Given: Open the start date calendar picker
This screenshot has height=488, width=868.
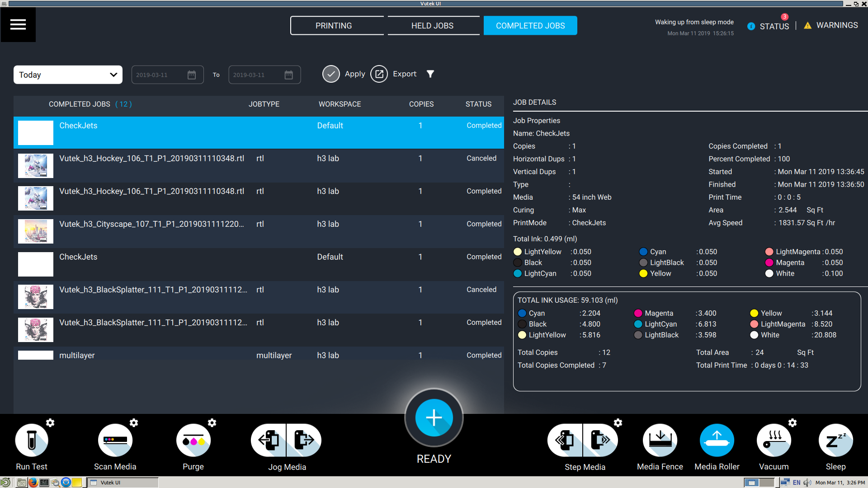Looking at the screenshot, I should click(192, 75).
